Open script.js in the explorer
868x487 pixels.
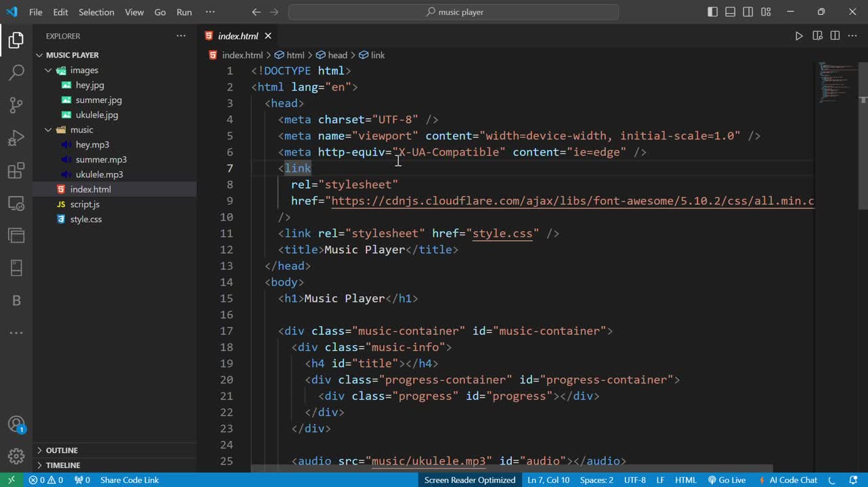tap(85, 204)
